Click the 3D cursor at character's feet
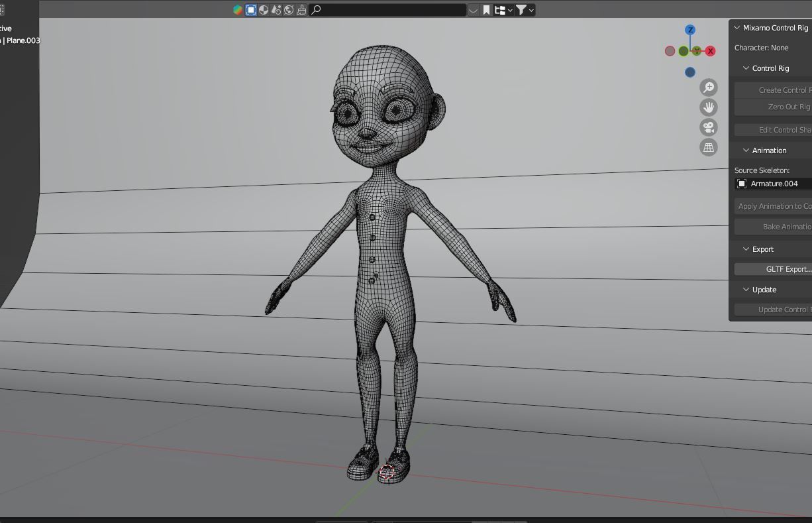Viewport: 812px width, 523px height. point(387,472)
